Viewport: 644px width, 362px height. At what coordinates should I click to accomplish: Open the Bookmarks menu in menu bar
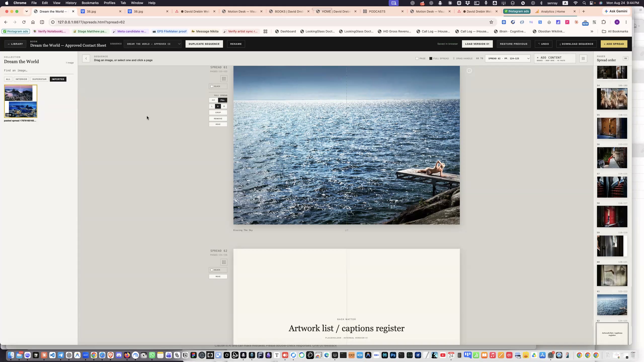point(90,3)
